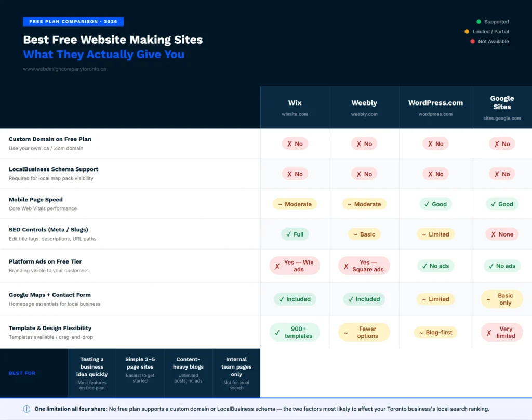Click the Fewer options pill for Weebly

click(364, 332)
